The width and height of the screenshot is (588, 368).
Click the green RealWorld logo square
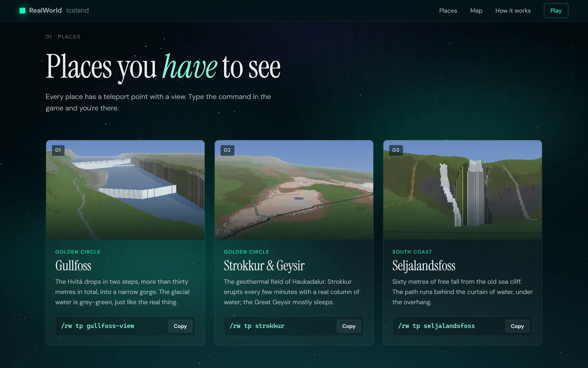22,11
